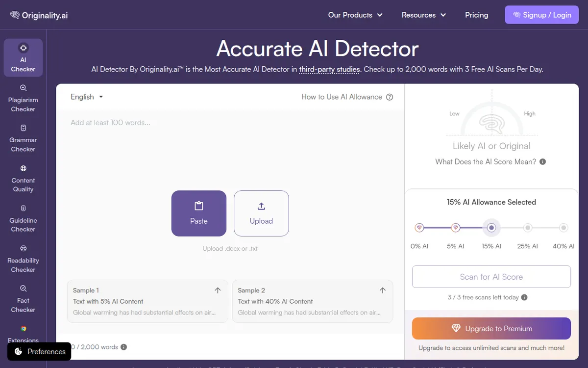588x368 pixels.
Task: Click the cookie icon in Preferences
Action: tap(18, 351)
